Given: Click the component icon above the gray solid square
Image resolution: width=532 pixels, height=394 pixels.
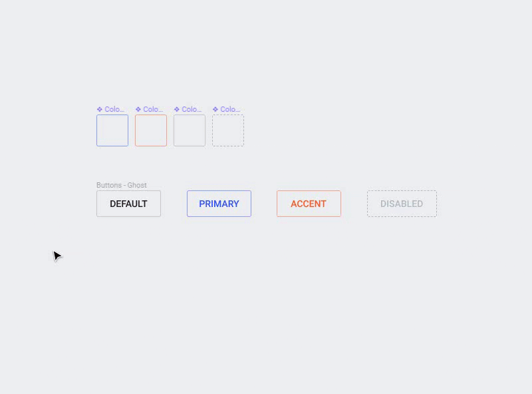Looking at the screenshot, I should pyautogui.click(x=177, y=109).
